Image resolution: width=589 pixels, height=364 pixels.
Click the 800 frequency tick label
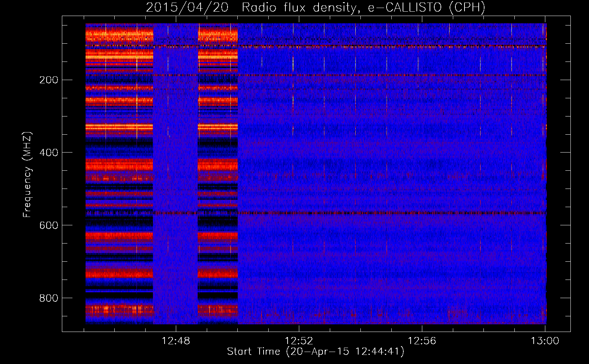pos(49,298)
